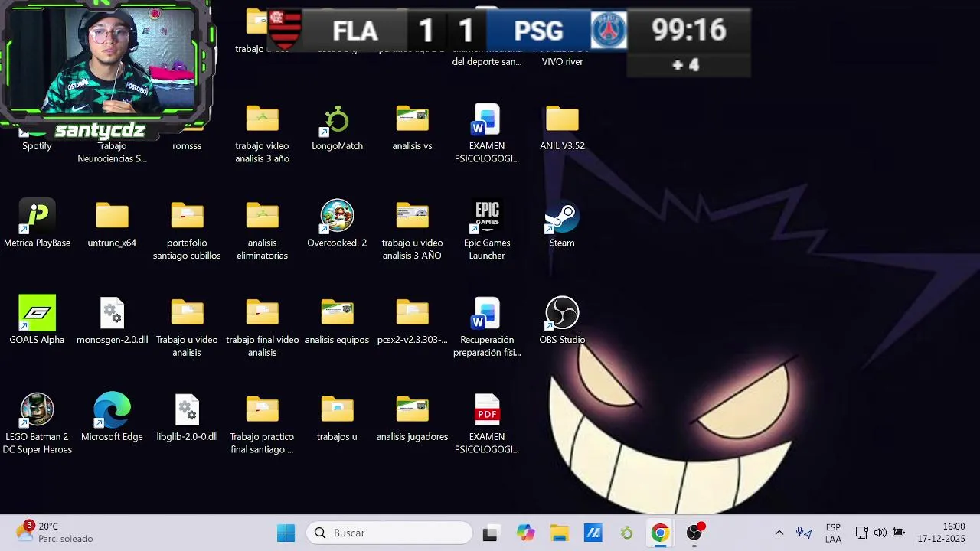Open File Explorer from the taskbar
The image size is (980, 551).
[559, 533]
